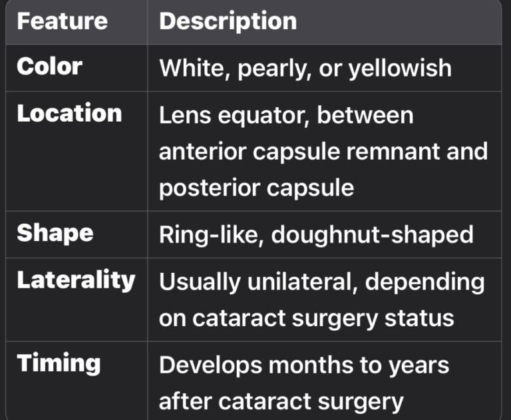511x420 pixels.
Task: Select the Laterality row label
Action: click(x=76, y=280)
